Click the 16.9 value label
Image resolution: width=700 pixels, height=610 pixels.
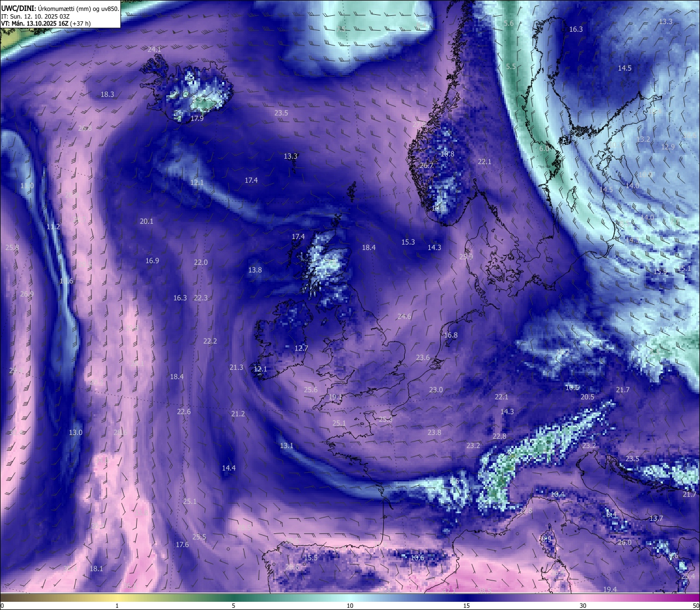coord(152,261)
